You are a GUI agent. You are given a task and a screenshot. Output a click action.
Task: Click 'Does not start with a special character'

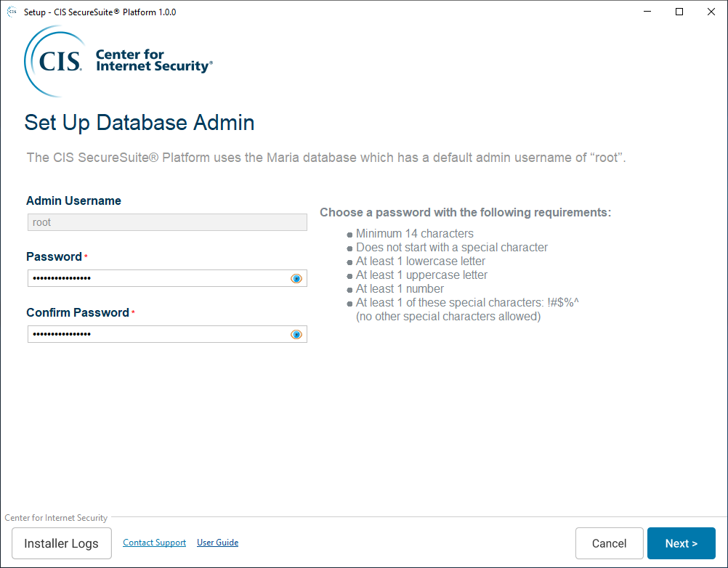(x=452, y=248)
